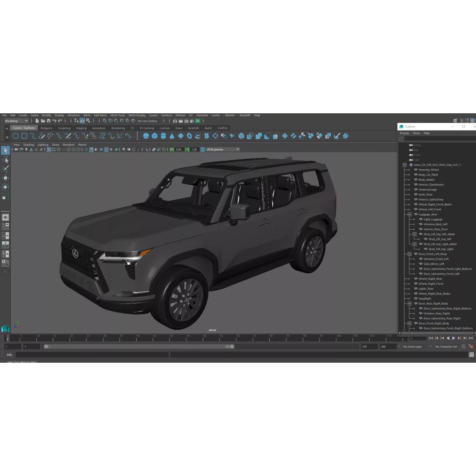Viewport: 476px width, 476px height.
Task: Toggle Smooth Shade All in viewport toolbar
Action: 91,149
